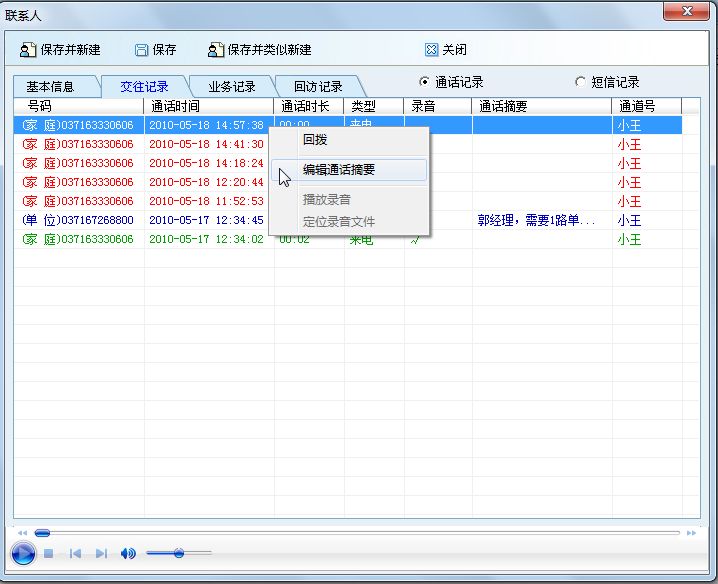
Task: Mute the audio with speaker icon
Action: point(128,553)
